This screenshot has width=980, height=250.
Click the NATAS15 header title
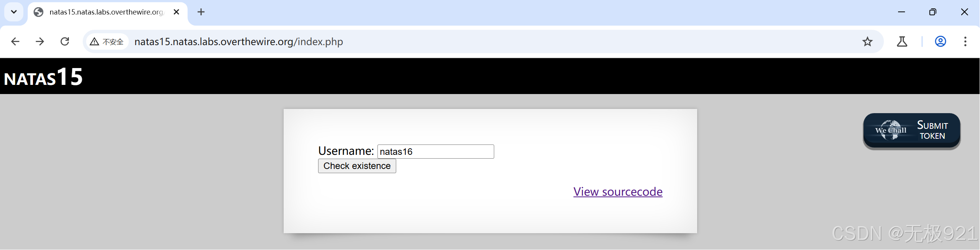tap(43, 77)
